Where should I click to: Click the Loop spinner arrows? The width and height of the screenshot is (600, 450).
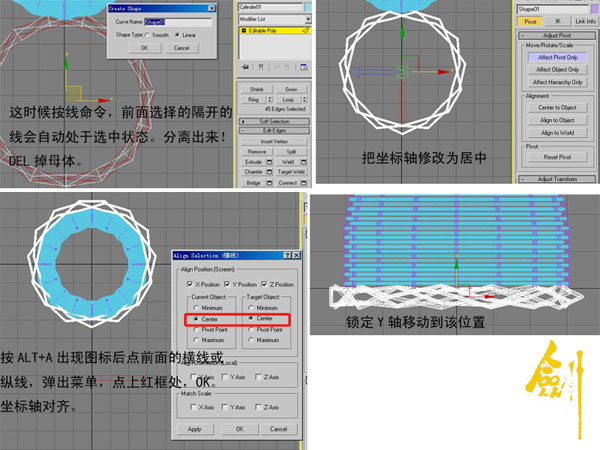coord(305,99)
